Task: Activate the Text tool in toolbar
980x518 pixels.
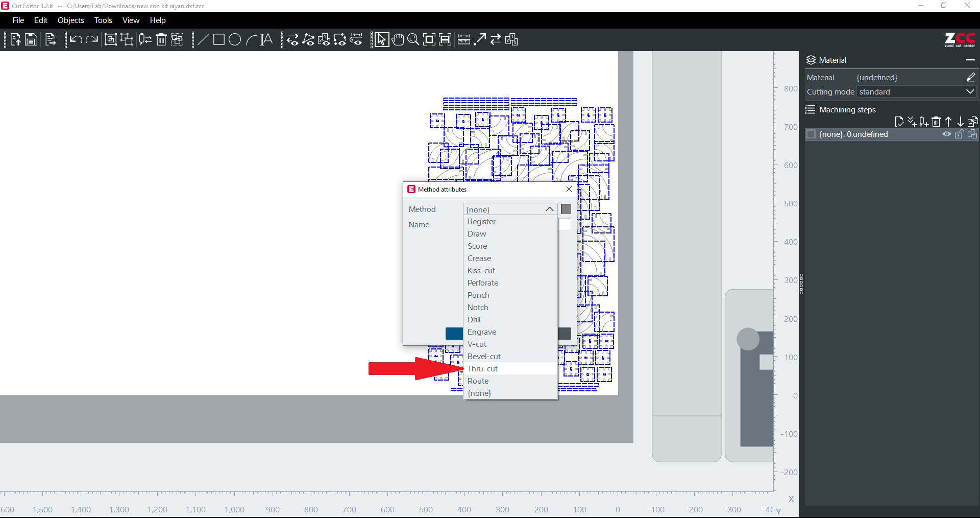Action: tap(266, 40)
